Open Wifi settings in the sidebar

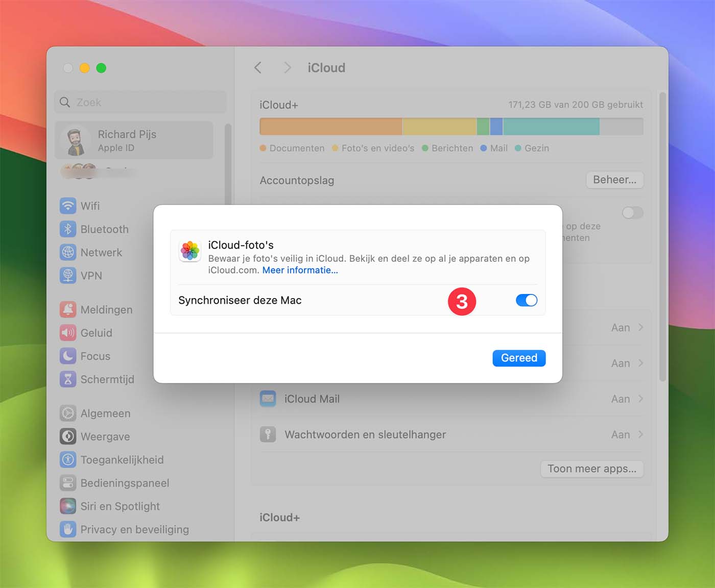(x=91, y=206)
